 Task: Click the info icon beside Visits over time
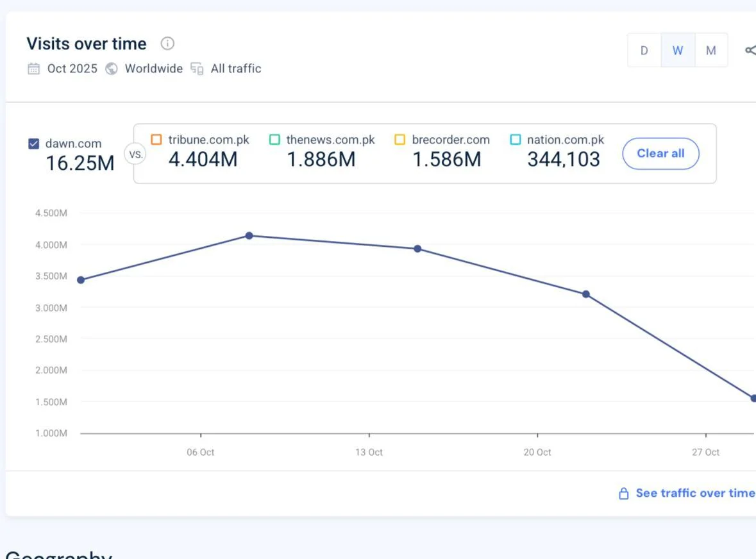(167, 44)
